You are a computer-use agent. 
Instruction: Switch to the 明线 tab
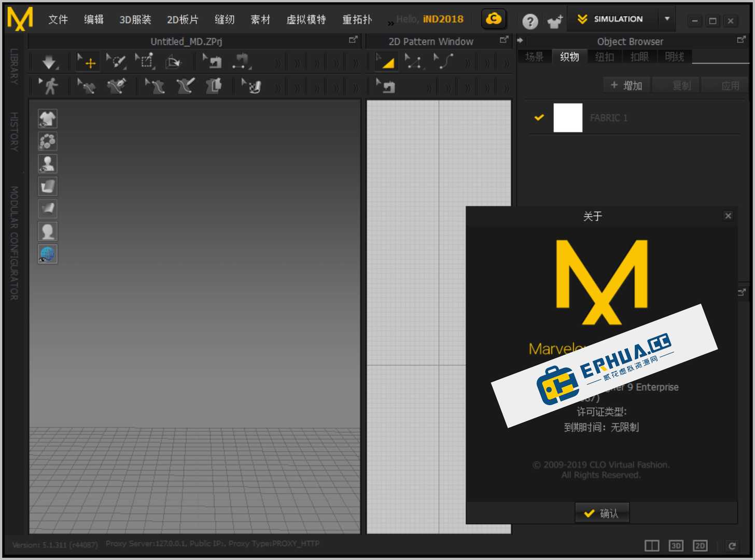[x=674, y=57]
